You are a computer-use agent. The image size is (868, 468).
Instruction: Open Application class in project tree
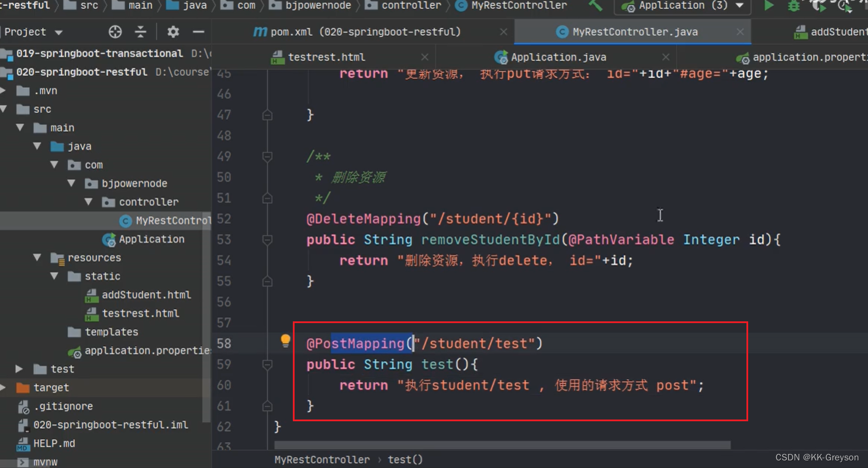point(143,239)
